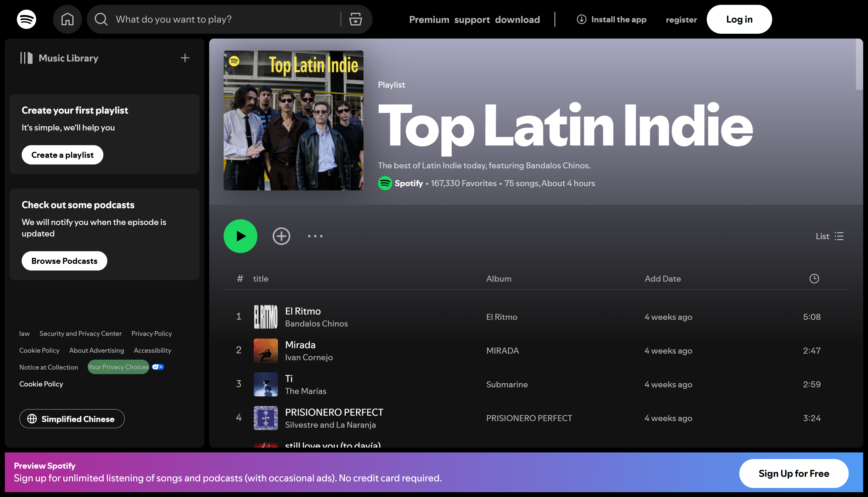868x497 pixels.
Task: Open the ellipsis options menu for the playlist
Action: (315, 236)
